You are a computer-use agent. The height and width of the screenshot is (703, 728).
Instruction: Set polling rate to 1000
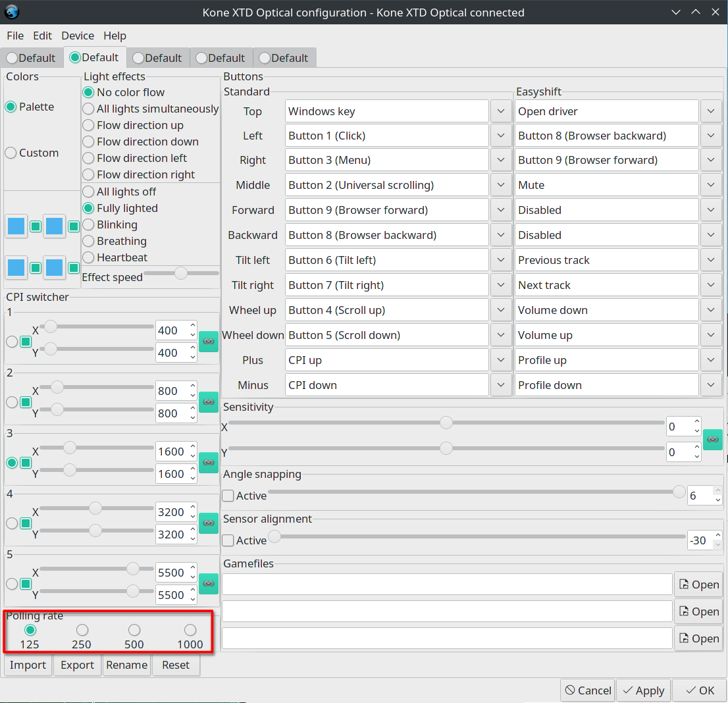click(190, 630)
